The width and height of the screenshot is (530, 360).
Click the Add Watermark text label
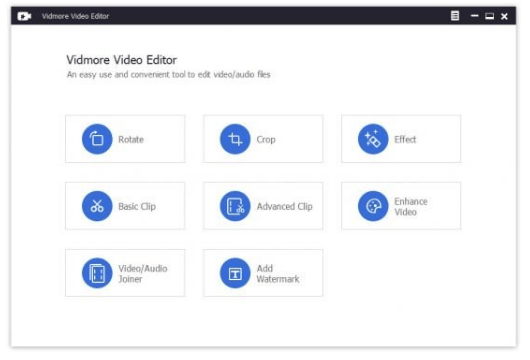pos(278,273)
